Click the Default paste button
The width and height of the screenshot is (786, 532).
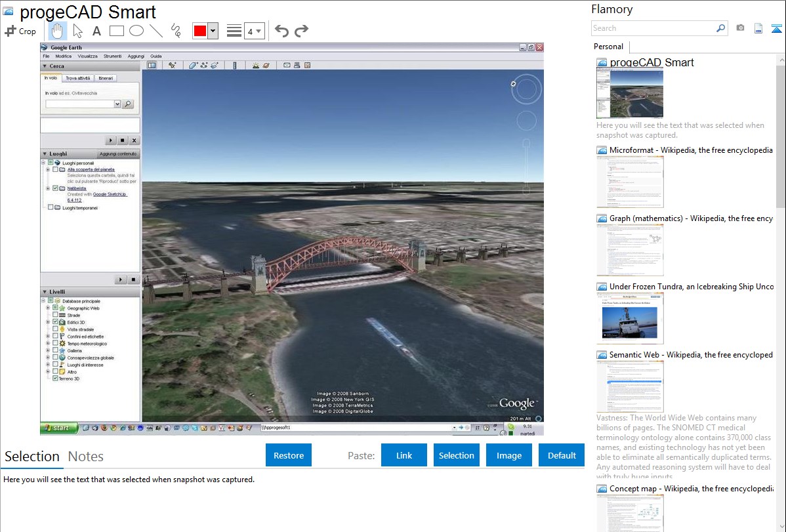coord(562,455)
